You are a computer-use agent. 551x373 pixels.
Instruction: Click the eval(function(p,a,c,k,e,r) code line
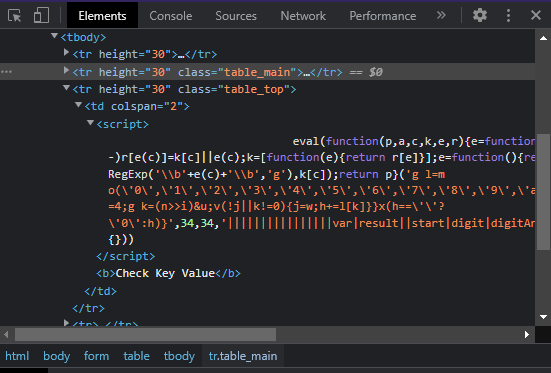point(414,141)
